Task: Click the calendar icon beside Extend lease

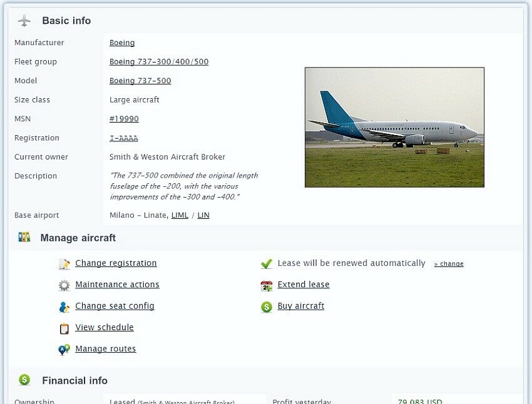Action: (267, 286)
